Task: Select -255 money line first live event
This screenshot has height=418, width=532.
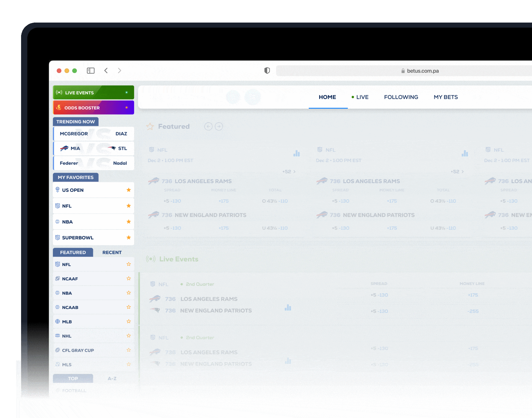Action: [473, 311]
